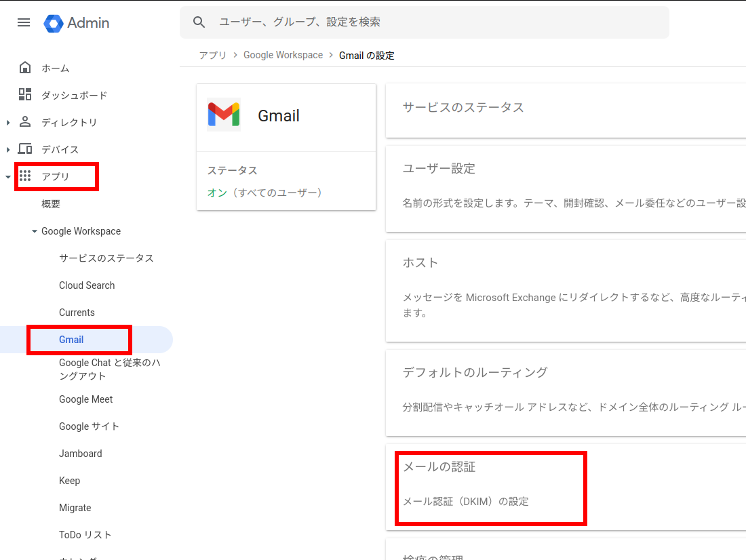Image resolution: width=746 pixels, height=560 pixels.
Task: Expand the ディレクトリ section arrow
Action: 8,123
